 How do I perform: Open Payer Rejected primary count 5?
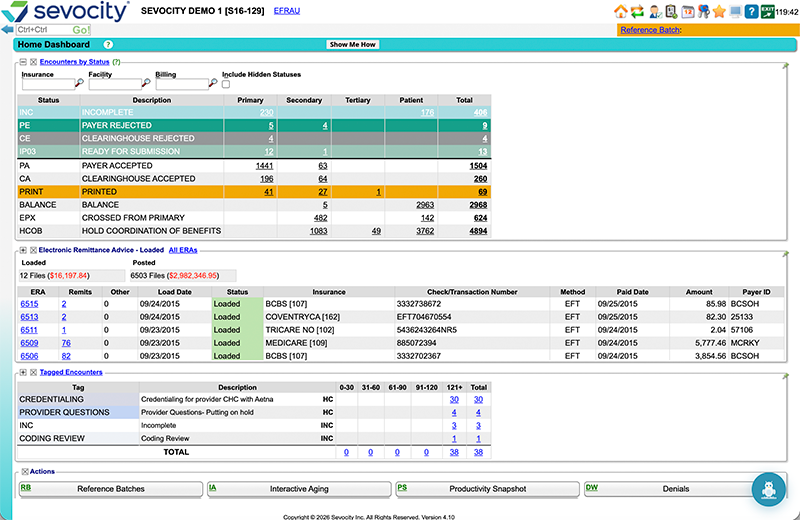point(271,126)
